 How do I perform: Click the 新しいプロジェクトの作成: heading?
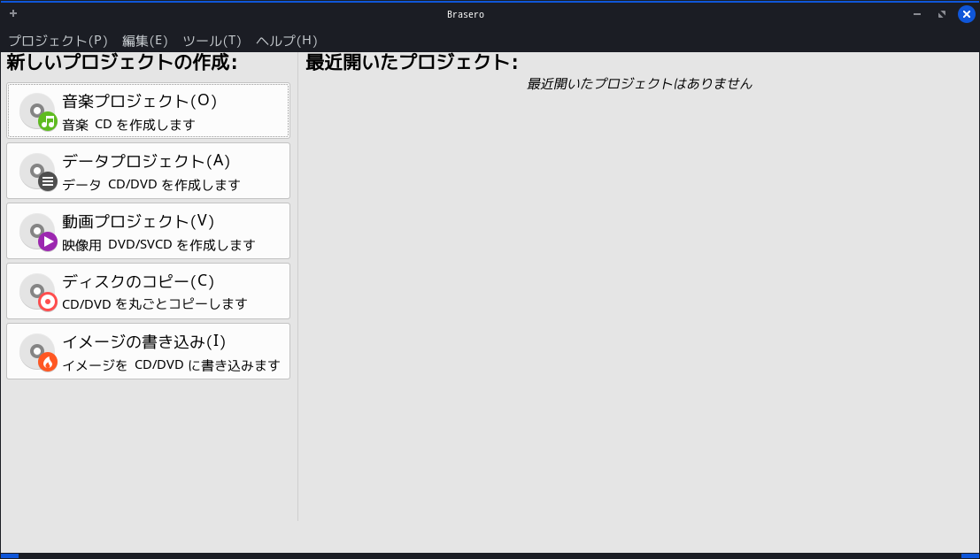click(122, 63)
